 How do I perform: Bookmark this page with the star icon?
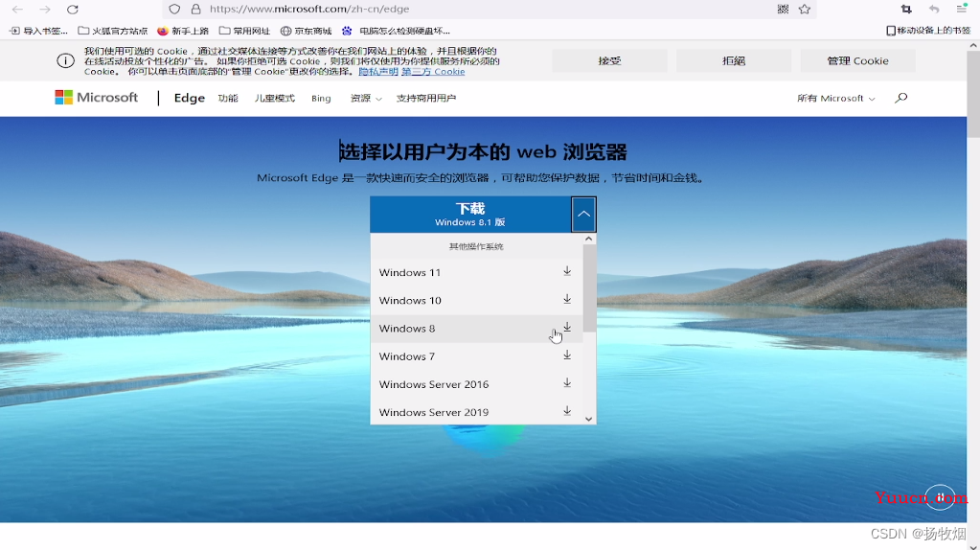click(805, 10)
